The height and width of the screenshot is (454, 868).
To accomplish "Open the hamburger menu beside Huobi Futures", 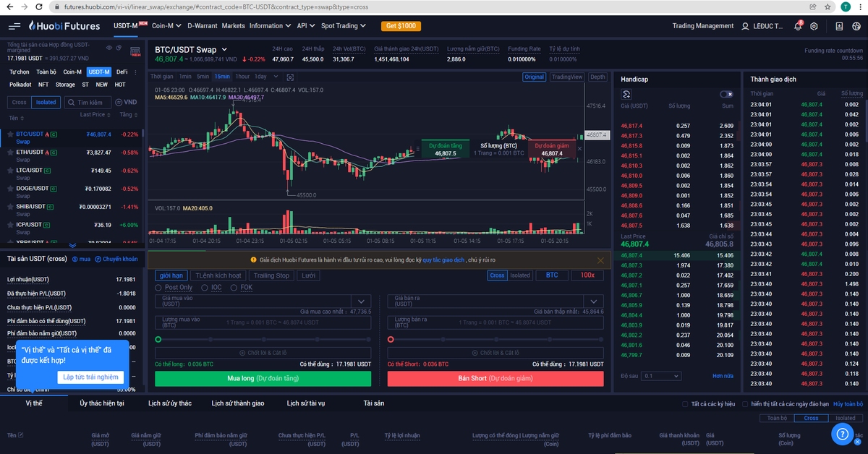I will (x=14, y=26).
